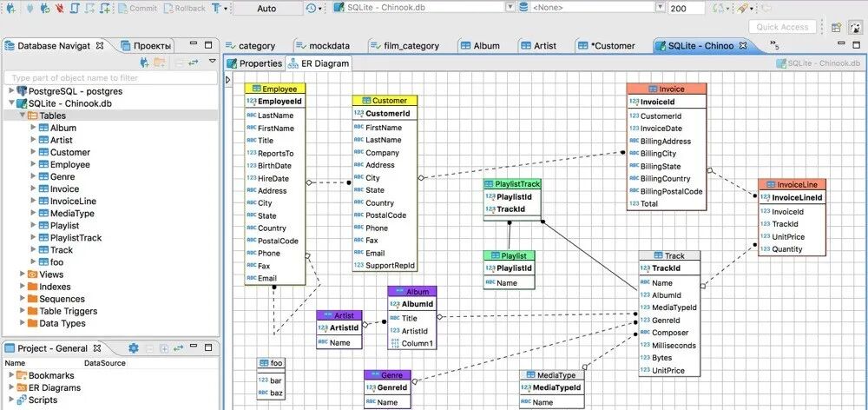Screen dimensions: 868x410
Task: Select the Table Triggers folder
Action: click(x=68, y=311)
